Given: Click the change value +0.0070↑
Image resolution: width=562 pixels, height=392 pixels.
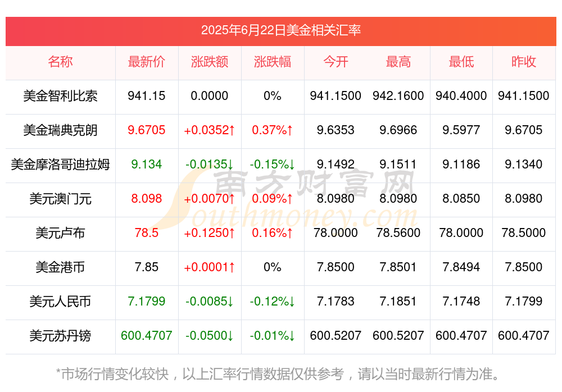Looking at the screenshot, I should (209, 198).
